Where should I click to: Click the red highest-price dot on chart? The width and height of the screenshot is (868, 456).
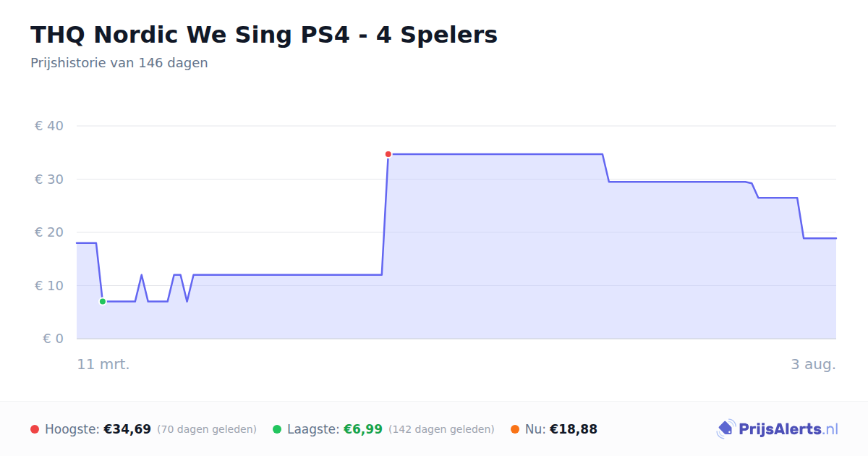point(388,154)
